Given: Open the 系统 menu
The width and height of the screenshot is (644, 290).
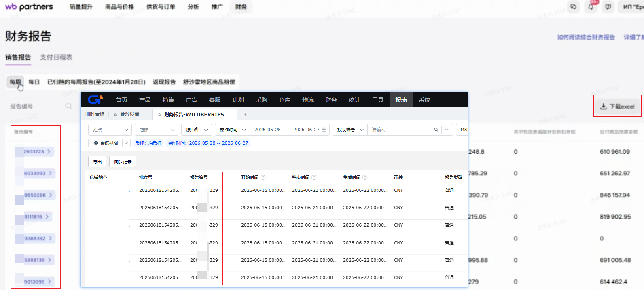Looking at the screenshot, I should pyautogui.click(x=424, y=100).
